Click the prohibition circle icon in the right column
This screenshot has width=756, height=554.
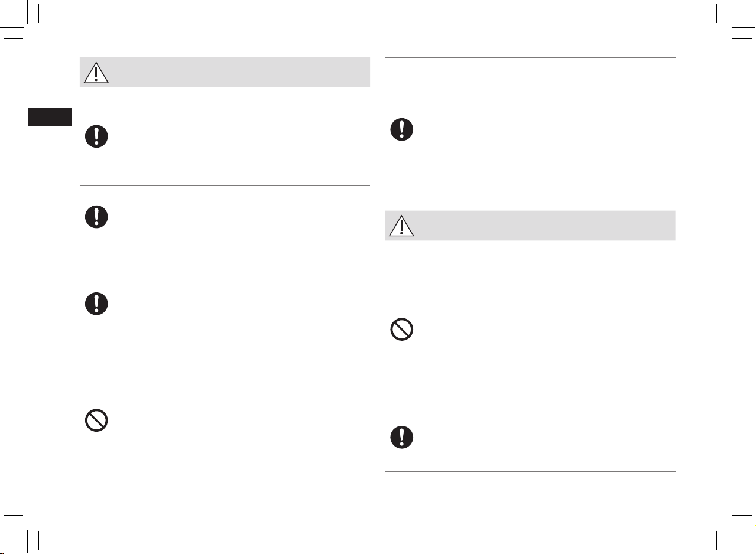click(402, 330)
